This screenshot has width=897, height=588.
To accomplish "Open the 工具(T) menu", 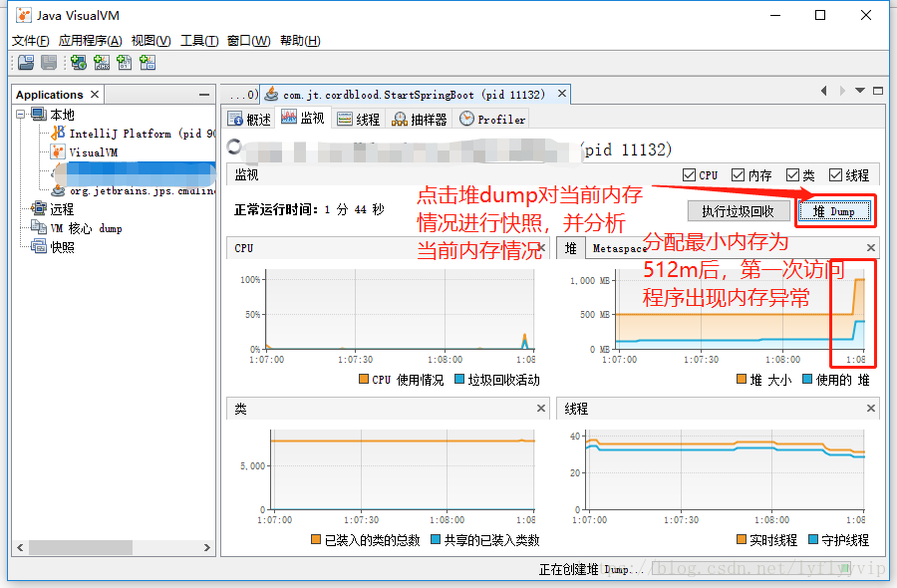I will pyautogui.click(x=199, y=41).
